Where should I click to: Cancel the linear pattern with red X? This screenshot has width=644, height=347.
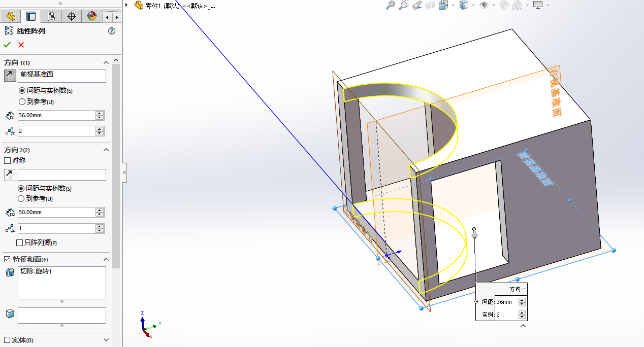21,45
